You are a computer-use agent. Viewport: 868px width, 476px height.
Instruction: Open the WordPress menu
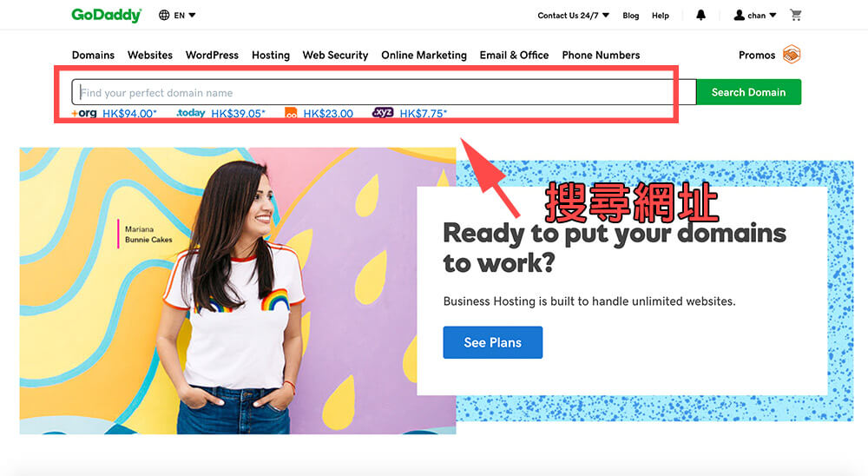point(212,55)
